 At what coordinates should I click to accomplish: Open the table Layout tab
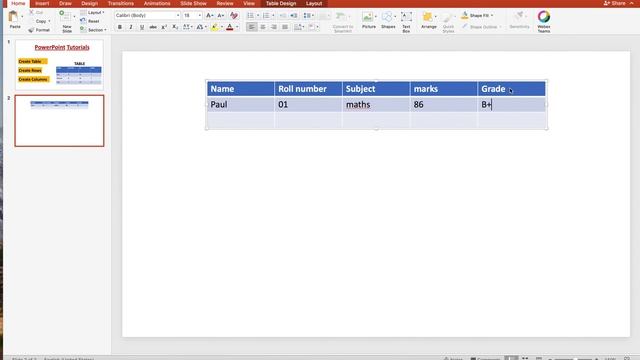(x=314, y=3)
